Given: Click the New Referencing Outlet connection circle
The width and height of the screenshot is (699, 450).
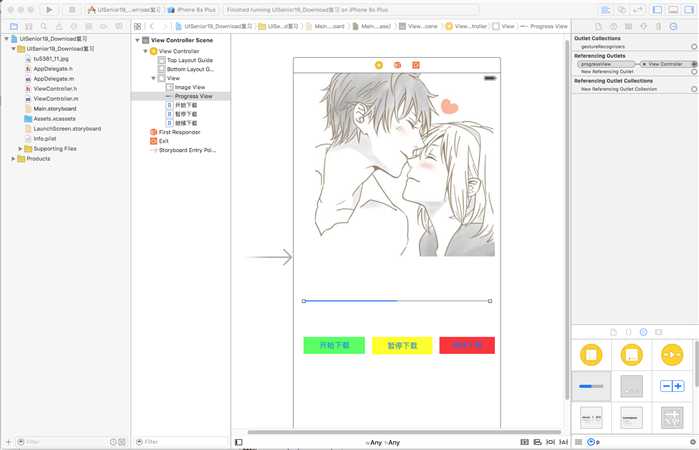Looking at the screenshot, I should 694,71.
